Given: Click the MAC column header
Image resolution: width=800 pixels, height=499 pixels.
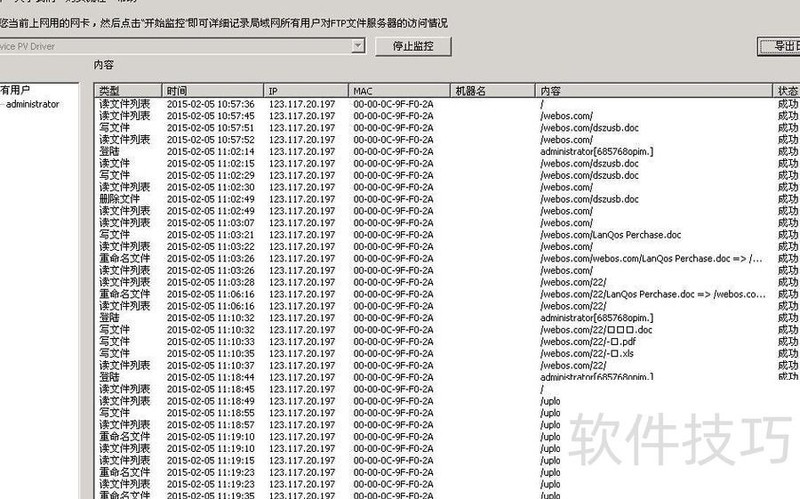Looking at the screenshot, I should click(398, 91).
